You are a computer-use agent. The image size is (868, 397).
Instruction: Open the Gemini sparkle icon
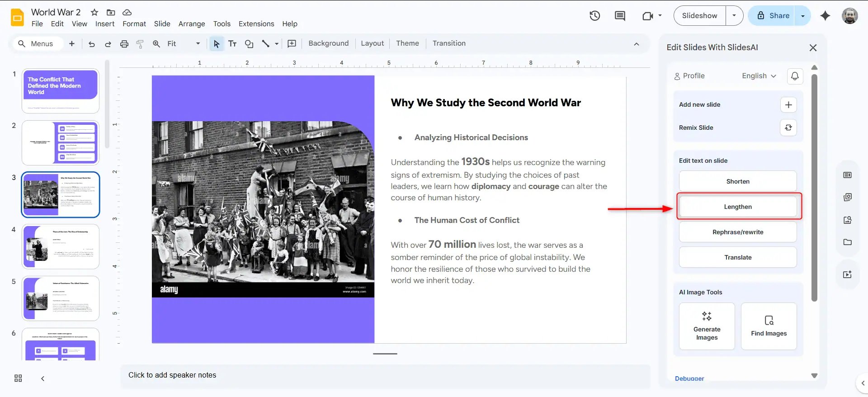tap(825, 16)
